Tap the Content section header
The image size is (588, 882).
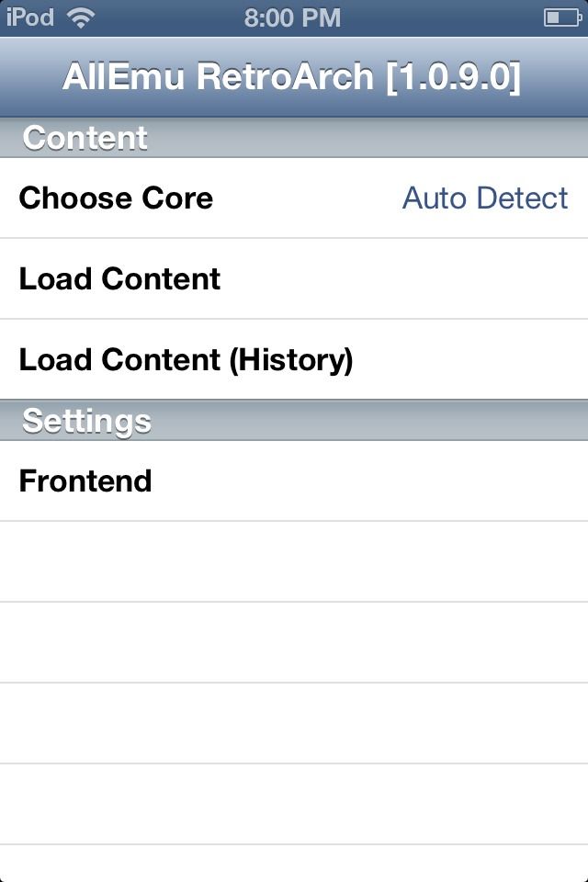tap(85, 137)
